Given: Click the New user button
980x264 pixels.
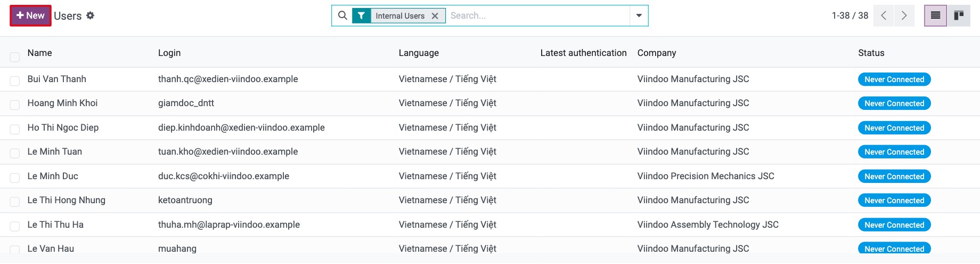Looking at the screenshot, I should 30,15.
